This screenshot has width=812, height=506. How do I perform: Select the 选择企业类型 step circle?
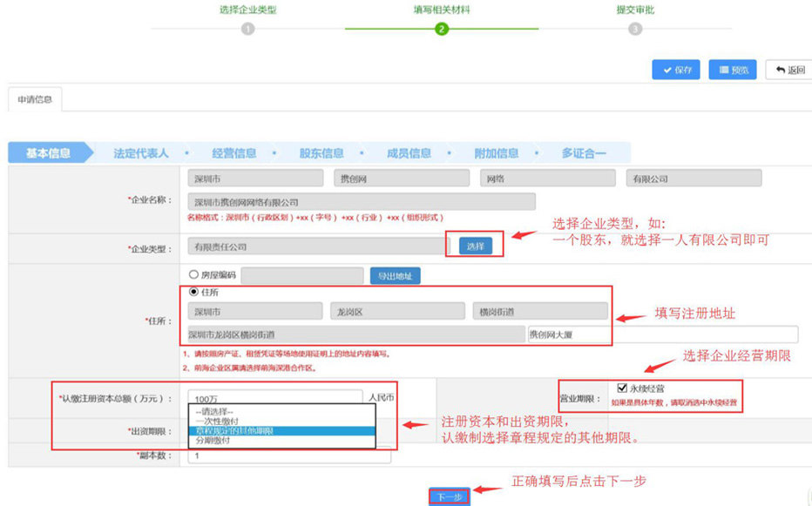pyautogui.click(x=248, y=28)
